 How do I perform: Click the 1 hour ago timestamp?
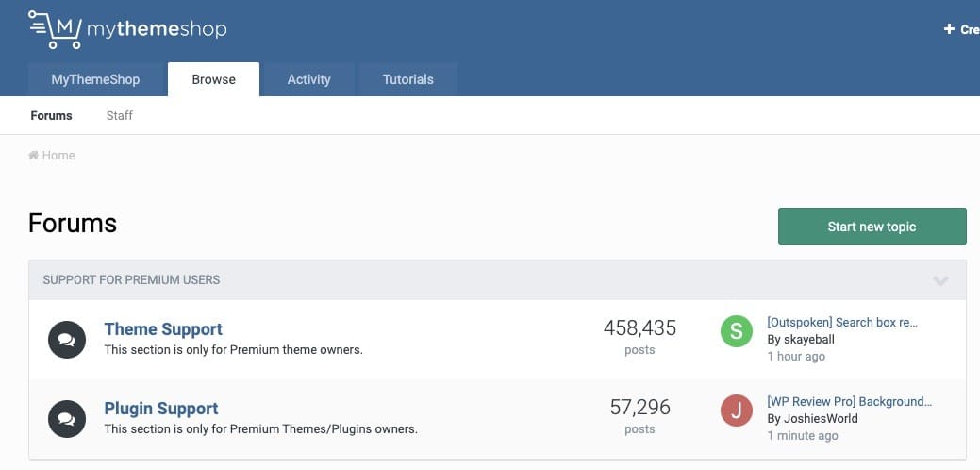pos(796,356)
